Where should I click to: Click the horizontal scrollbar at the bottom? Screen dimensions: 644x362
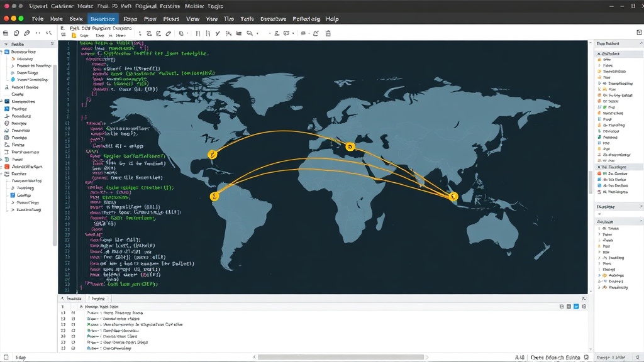340,357
